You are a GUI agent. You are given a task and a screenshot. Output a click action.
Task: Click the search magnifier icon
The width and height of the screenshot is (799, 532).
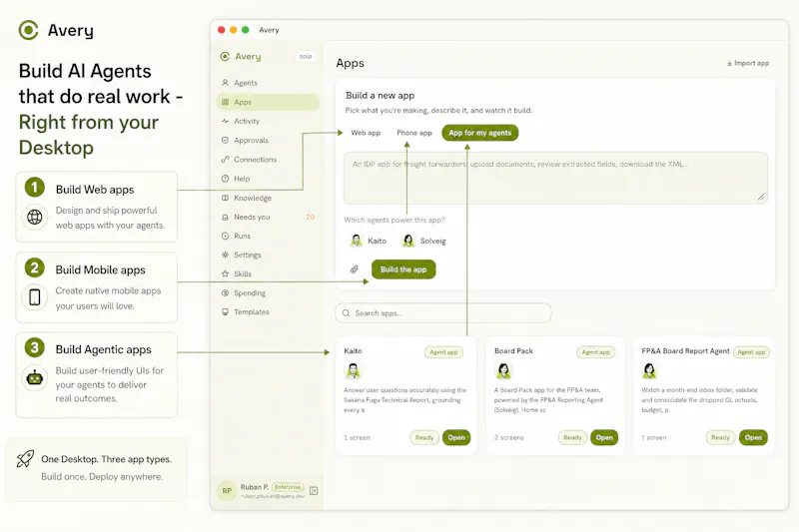pos(346,313)
